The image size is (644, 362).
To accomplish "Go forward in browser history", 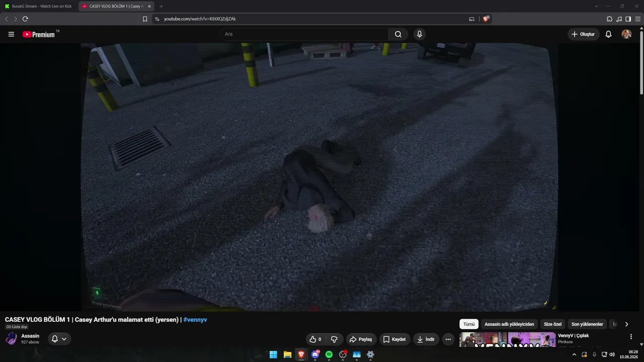I will click(x=16, y=19).
